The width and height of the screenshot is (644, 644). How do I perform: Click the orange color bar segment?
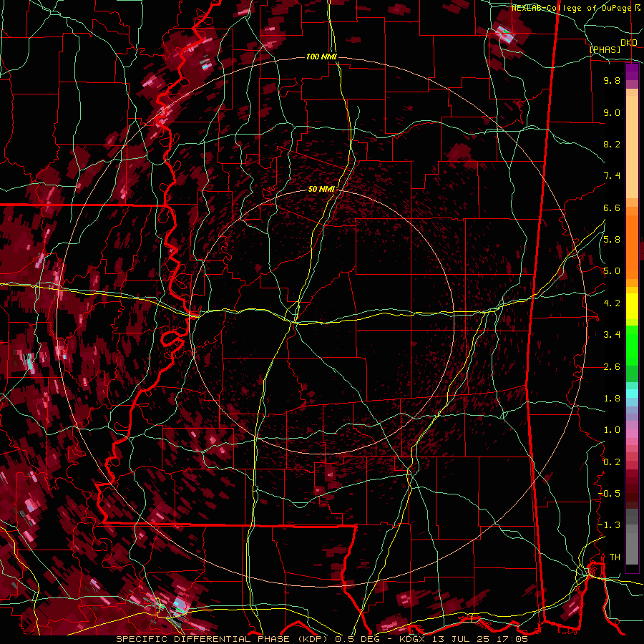click(632, 246)
